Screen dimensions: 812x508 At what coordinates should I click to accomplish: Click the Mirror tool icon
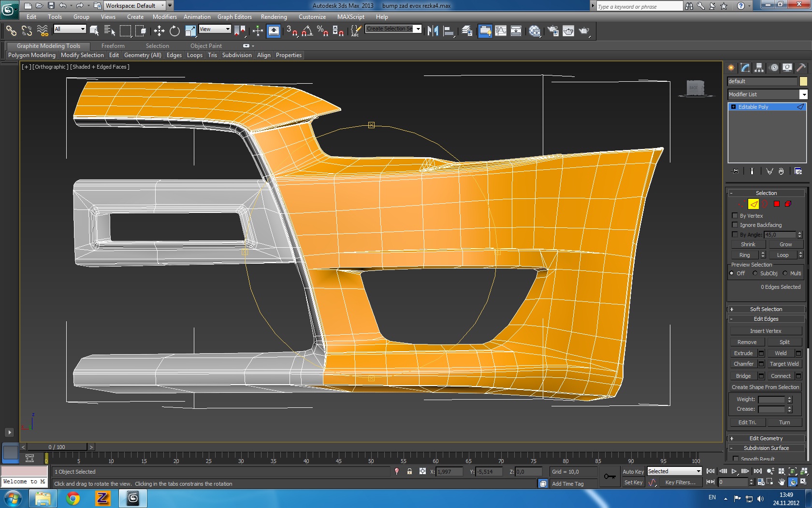433,31
